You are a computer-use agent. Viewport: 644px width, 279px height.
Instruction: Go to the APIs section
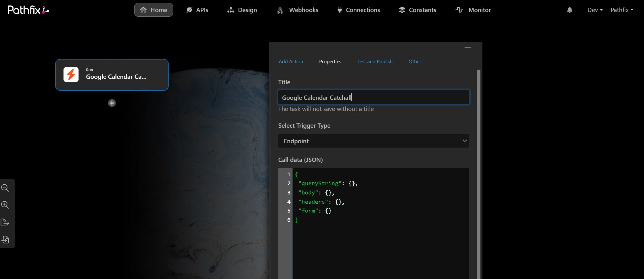pos(197,10)
